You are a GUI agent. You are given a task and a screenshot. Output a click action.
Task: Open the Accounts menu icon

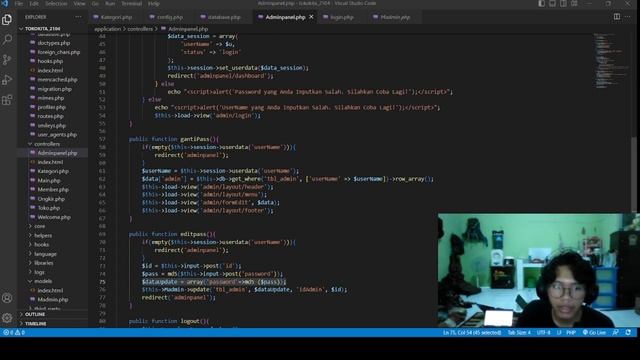coord(7,298)
